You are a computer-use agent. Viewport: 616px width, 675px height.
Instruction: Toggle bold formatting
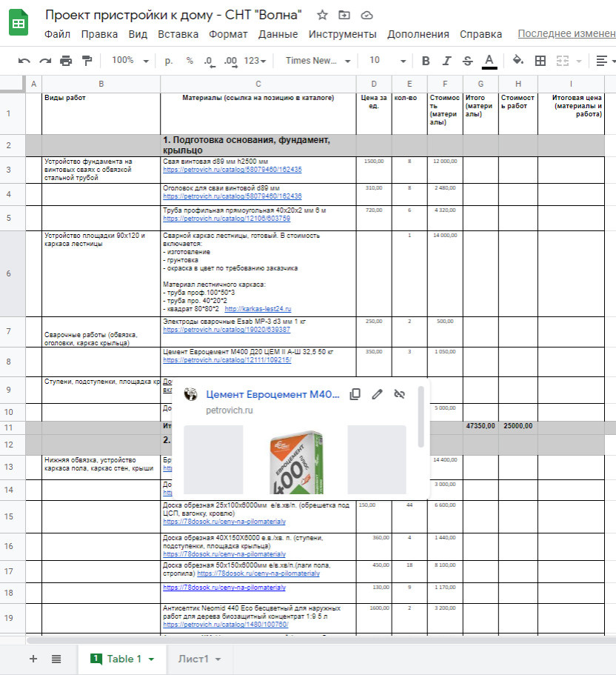pyautogui.click(x=426, y=61)
